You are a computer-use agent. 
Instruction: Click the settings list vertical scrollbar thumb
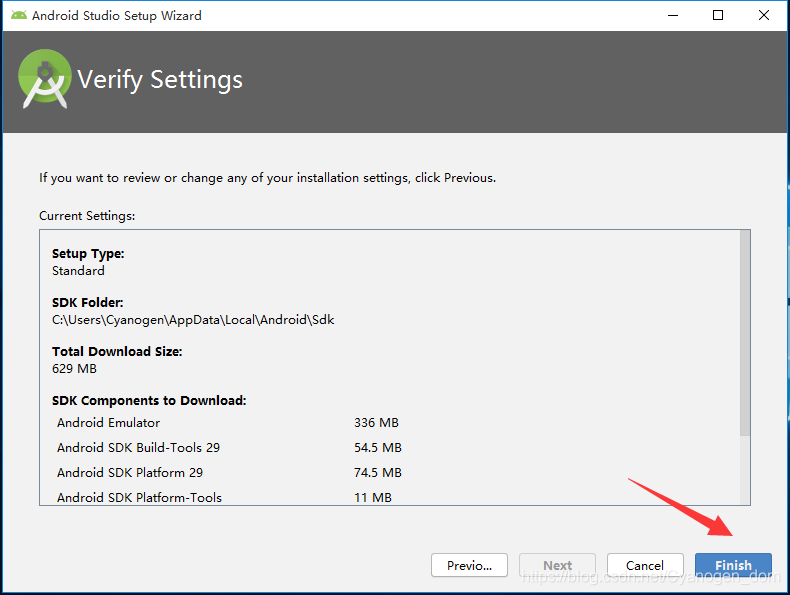pyautogui.click(x=745, y=333)
